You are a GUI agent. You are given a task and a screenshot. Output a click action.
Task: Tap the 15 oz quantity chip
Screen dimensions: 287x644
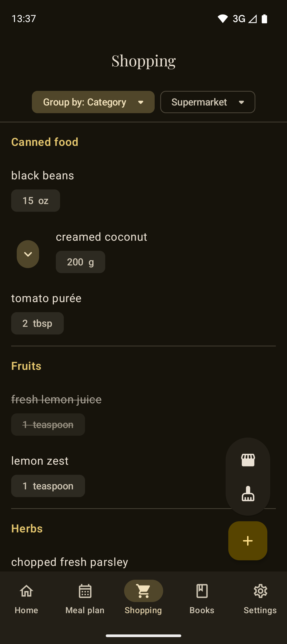point(36,201)
